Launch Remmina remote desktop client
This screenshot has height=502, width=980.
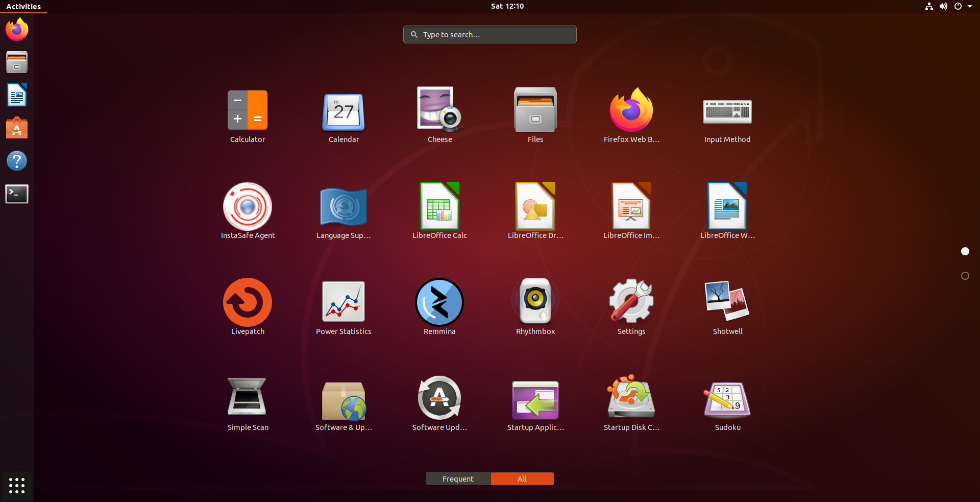point(439,302)
